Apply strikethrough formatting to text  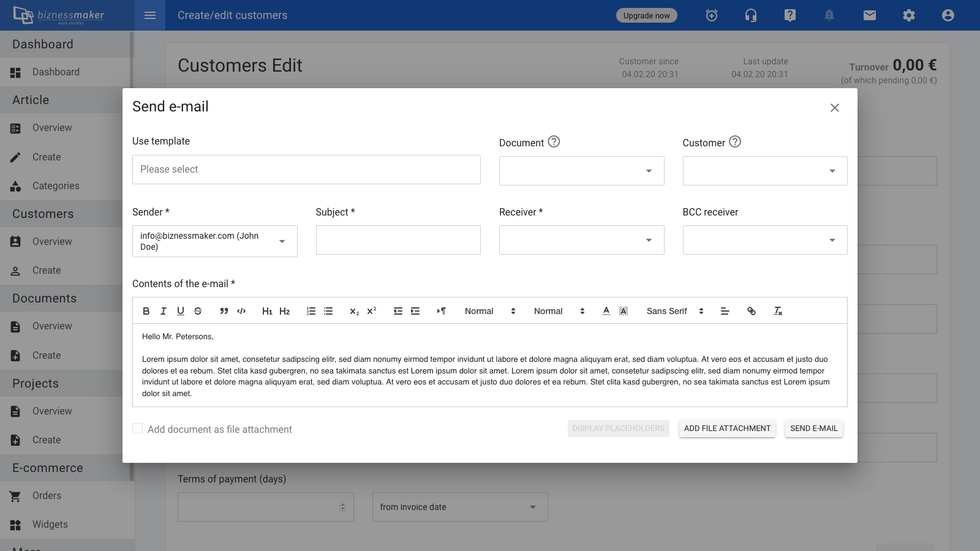click(198, 311)
